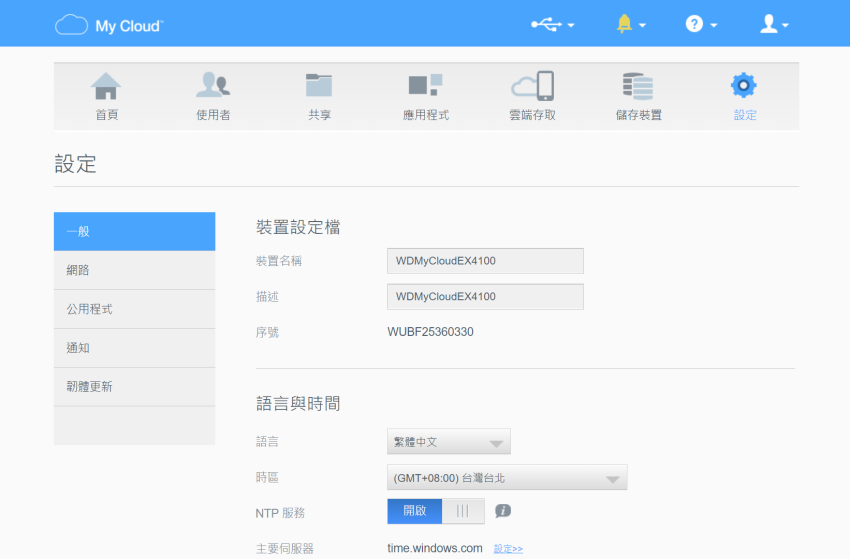
Task: Expand the 語言 language dropdown
Action: [449, 442]
